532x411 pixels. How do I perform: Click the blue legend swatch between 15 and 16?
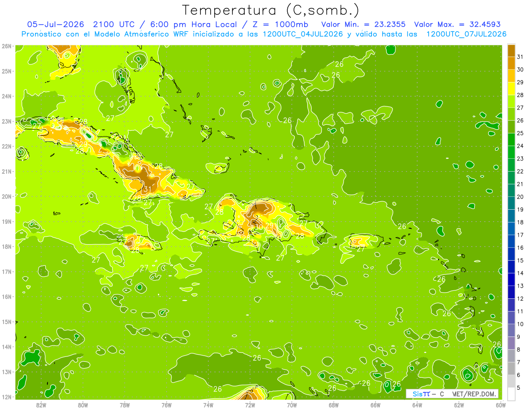pyautogui.click(x=511, y=254)
